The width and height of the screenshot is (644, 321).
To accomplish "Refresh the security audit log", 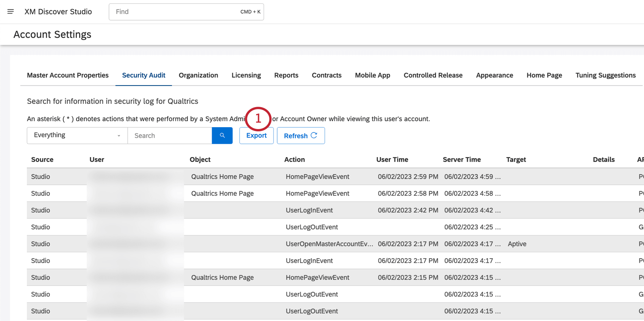I will coord(300,136).
